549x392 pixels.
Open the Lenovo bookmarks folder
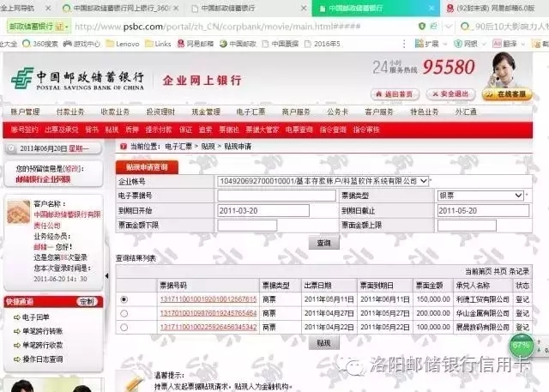pyautogui.click(x=123, y=44)
